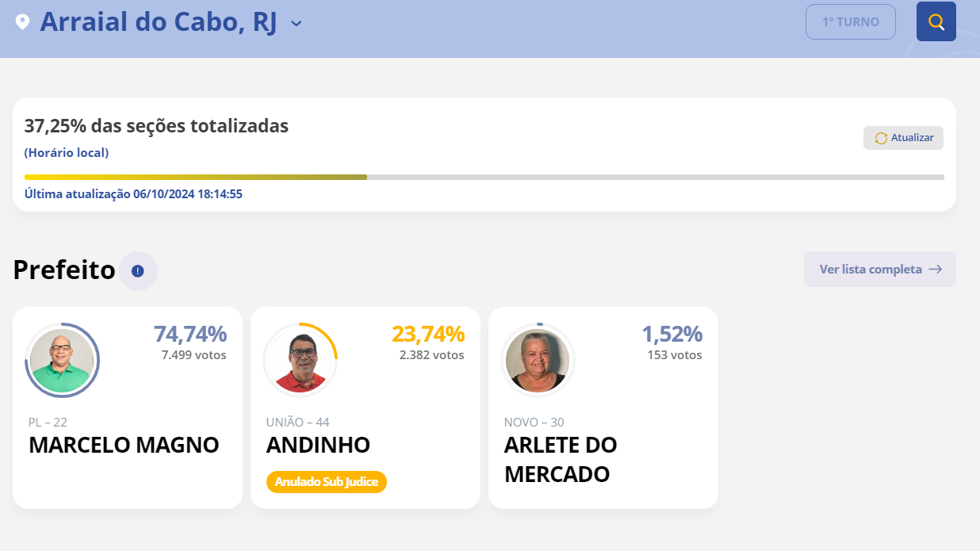Select the ANDINHO candidate name

(318, 445)
